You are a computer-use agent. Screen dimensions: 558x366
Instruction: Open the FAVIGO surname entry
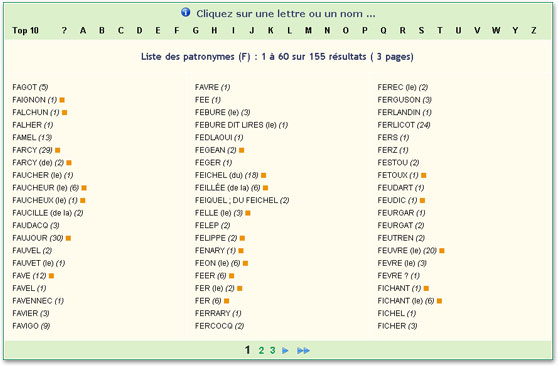pyautogui.click(x=31, y=326)
